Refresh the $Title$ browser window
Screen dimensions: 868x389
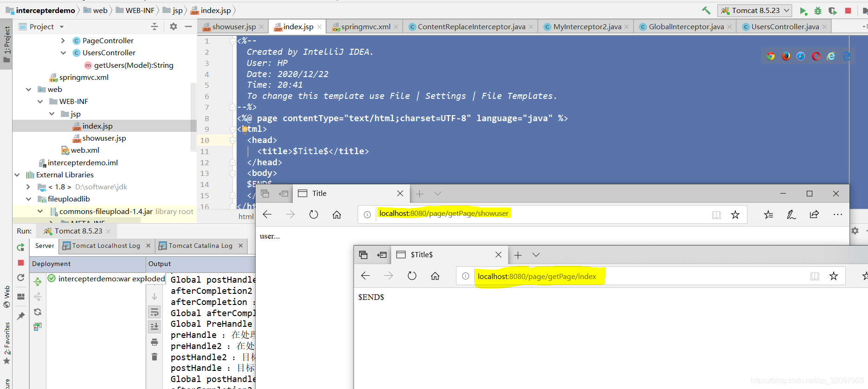click(412, 276)
